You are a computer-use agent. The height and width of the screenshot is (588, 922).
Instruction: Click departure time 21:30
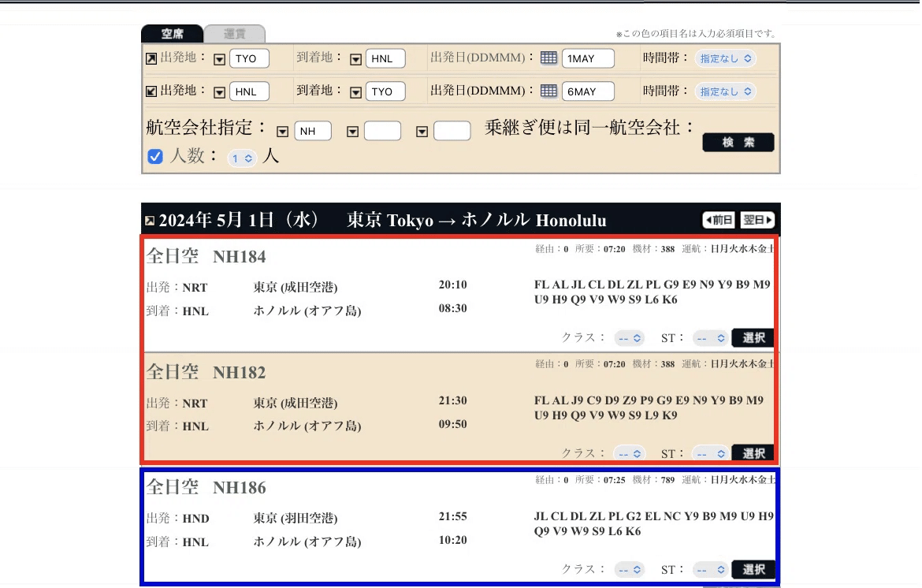pyautogui.click(x=453, y=400)
